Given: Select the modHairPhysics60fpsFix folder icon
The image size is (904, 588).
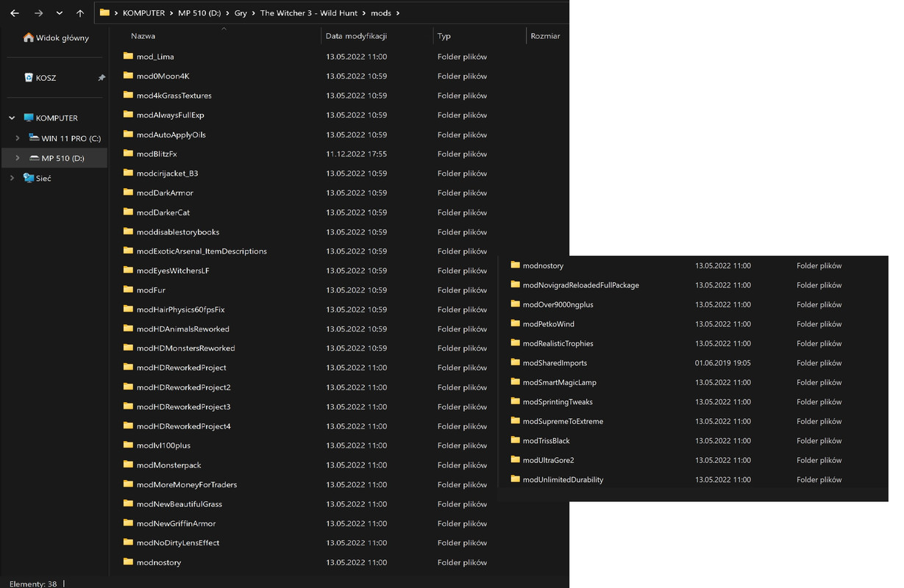Looking at the screenshot, I should tap(128, 309).
